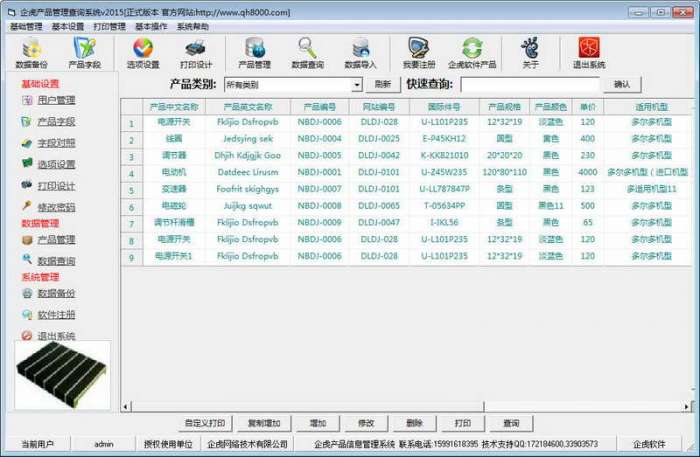This screenshot has height=457, width=700.
Task: Select cell DLDJ-0065
Action: [x=379, y=206]
